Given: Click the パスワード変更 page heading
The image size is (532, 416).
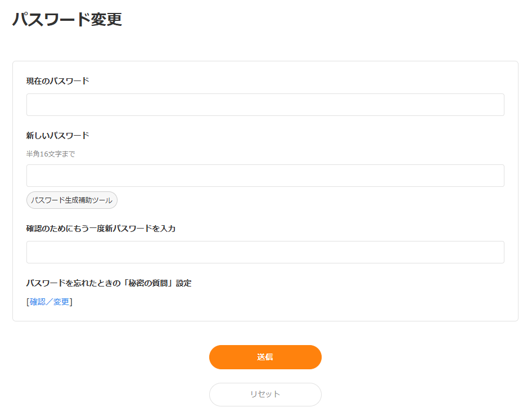Looking at the screenshot, I should coord(67,19).
